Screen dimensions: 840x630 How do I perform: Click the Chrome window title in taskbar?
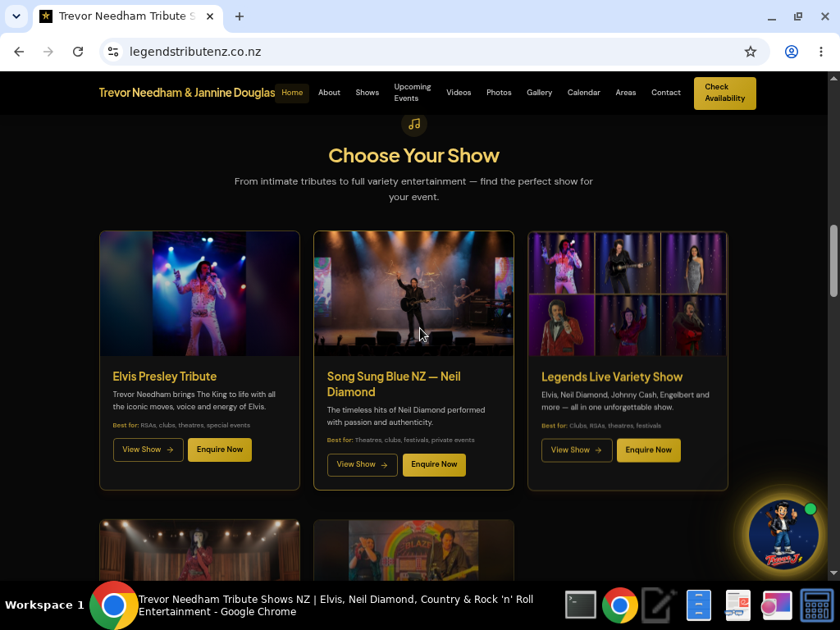[336, 605]
